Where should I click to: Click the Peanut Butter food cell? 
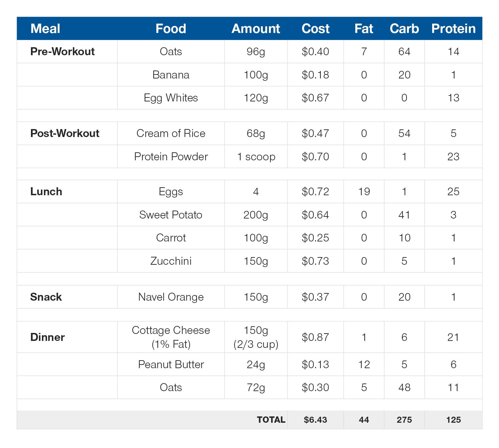point(171,365)
